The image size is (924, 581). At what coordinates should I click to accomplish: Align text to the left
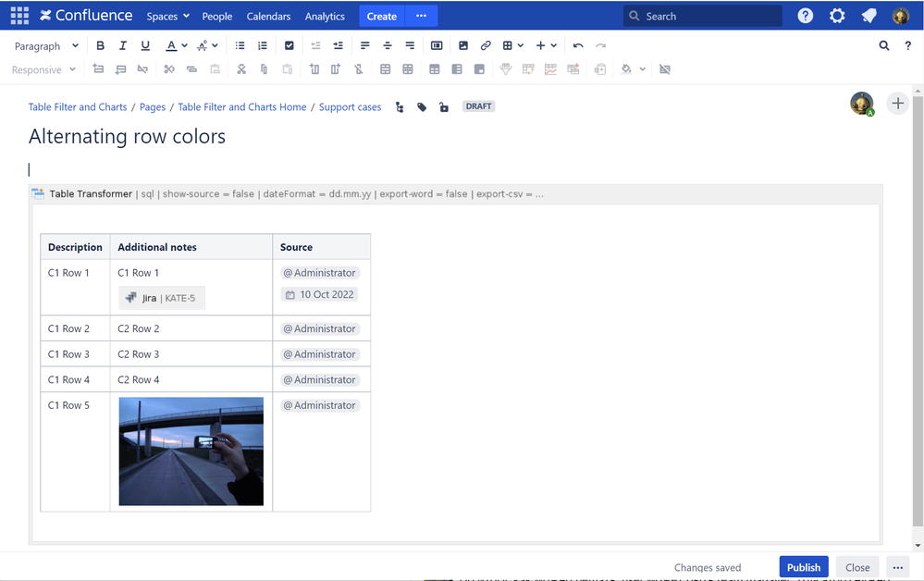pos(364,45)
